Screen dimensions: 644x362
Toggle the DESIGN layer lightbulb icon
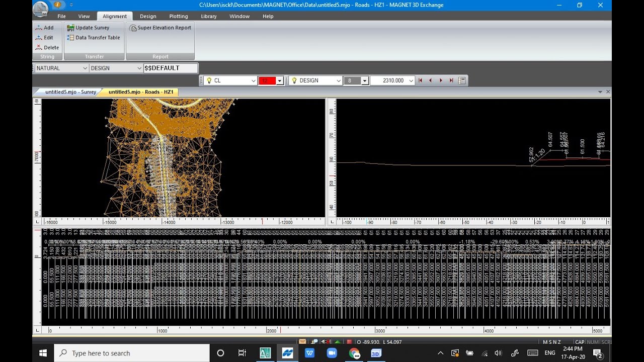[294, 80]
